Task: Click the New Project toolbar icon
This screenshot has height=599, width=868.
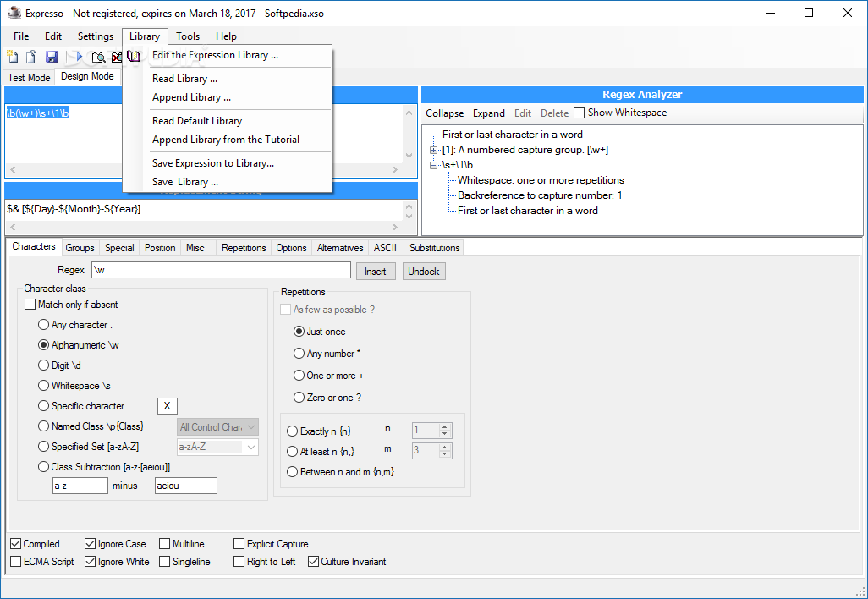Action: [12, 57]
